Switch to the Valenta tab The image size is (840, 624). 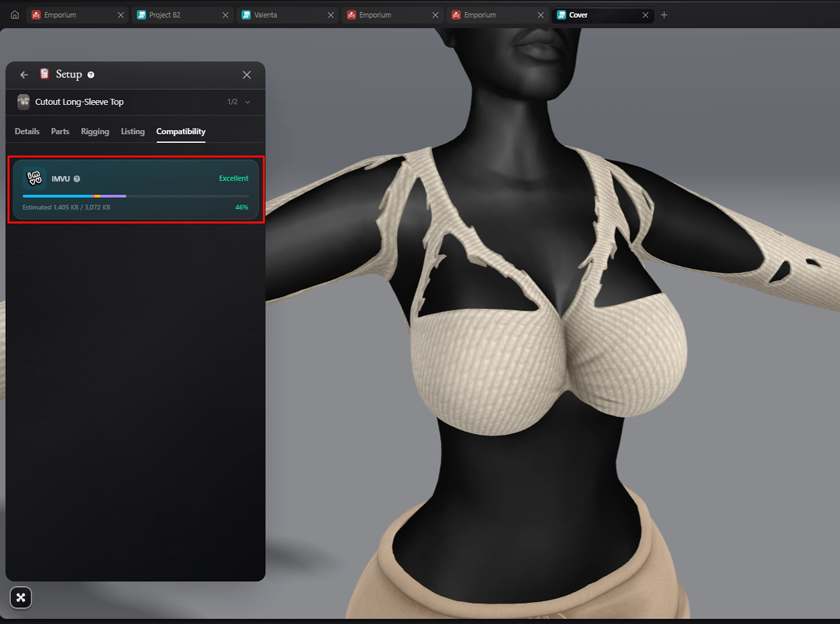pos(288,15)
